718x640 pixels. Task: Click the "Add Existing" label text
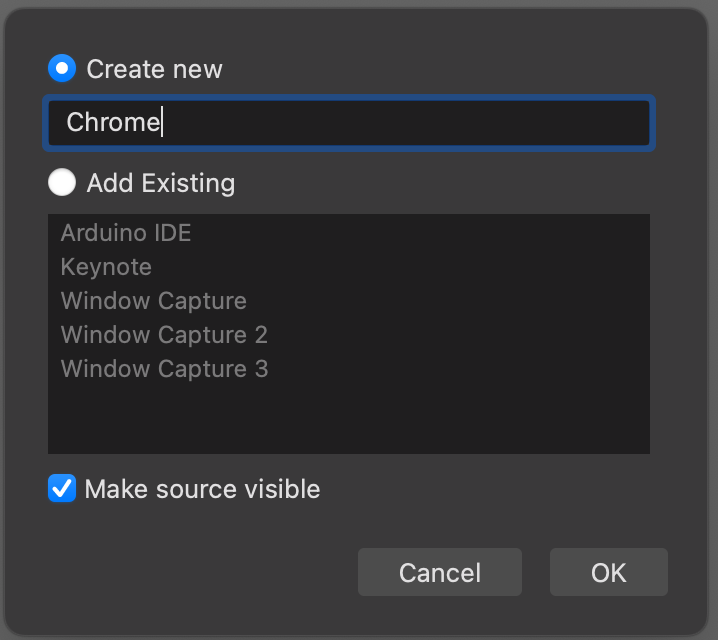click(x=160, y=183)
